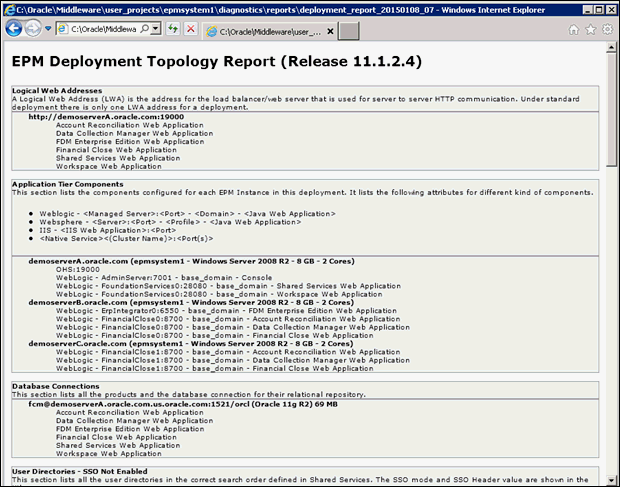Open a new blank tab
Image resolution: width=620 pixels, height=487 pixels.
tap(349, 31)
